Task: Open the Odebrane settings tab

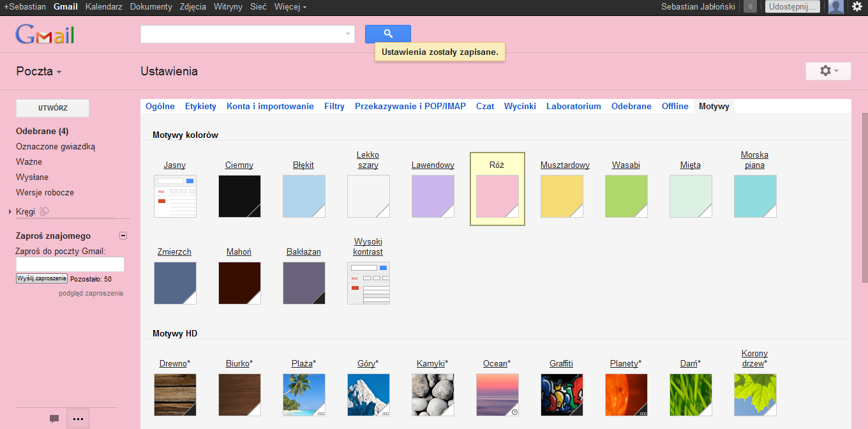Action: (631, 106)
